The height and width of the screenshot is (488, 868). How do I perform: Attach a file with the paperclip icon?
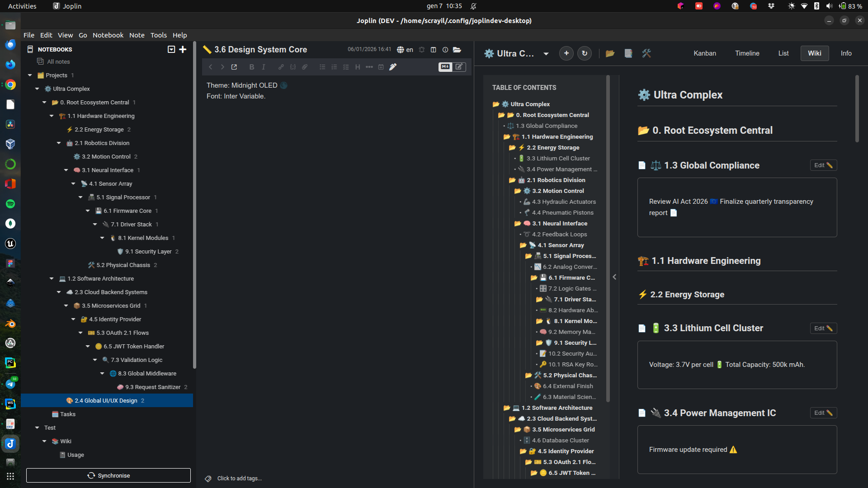[x=305, y=67]
